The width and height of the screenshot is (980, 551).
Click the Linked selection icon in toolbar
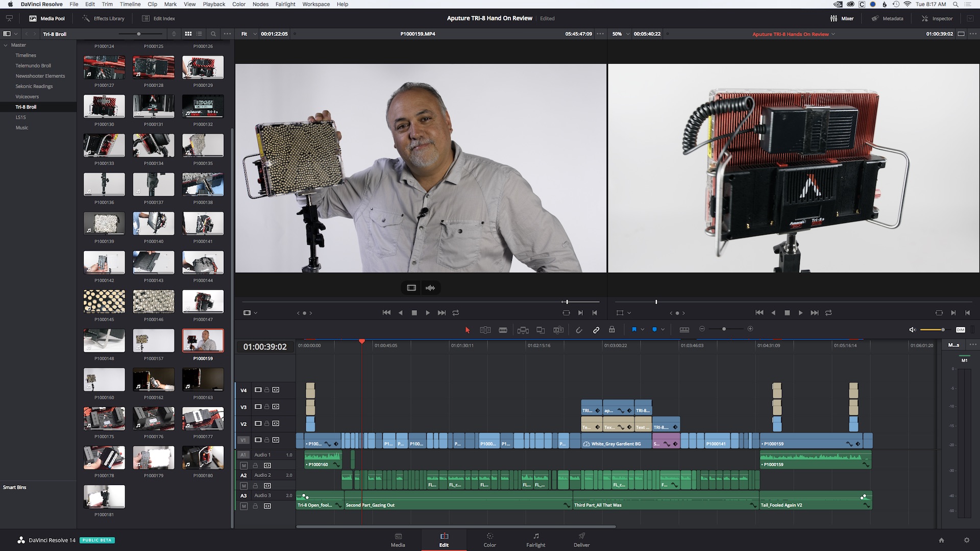596,329
